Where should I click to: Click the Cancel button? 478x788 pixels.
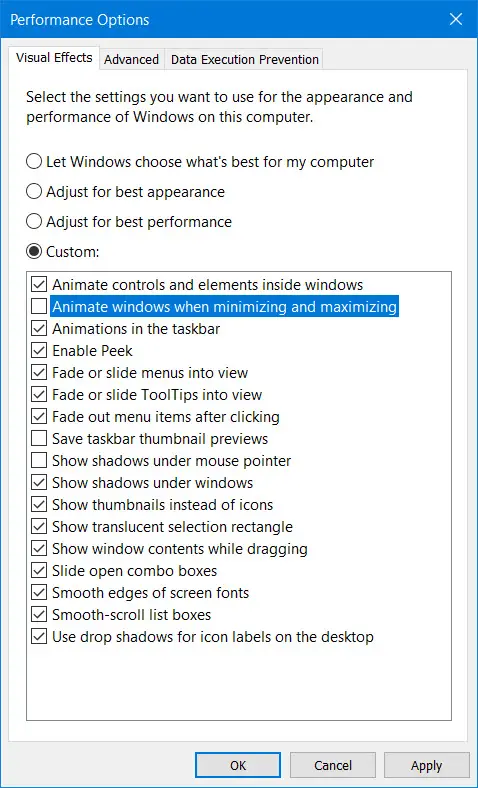pyautogui.click(x=332, y=765)
